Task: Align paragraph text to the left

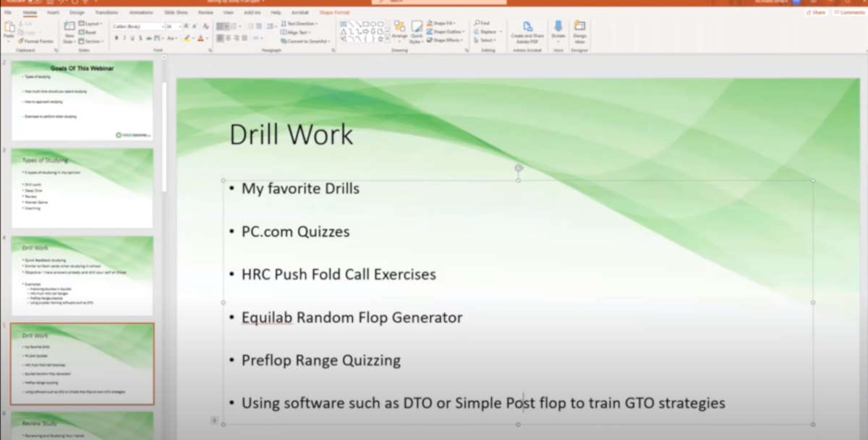Action: coord(219,38)
